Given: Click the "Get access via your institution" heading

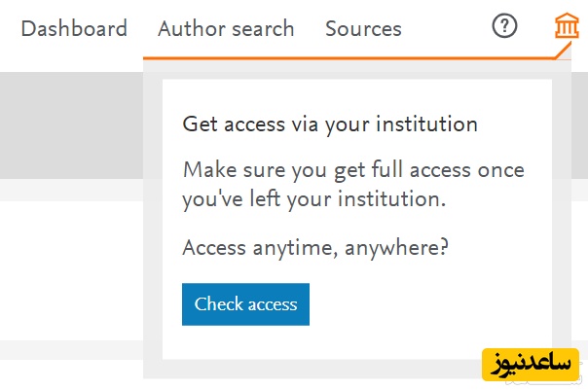Looking at the screenshot, I should tap(330, 124).
